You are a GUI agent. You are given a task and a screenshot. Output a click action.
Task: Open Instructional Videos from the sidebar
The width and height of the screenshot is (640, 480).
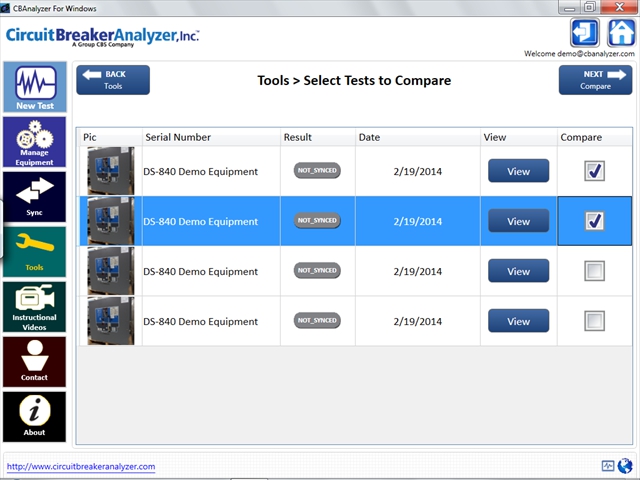pyautogui.click(x=35, y=307)
